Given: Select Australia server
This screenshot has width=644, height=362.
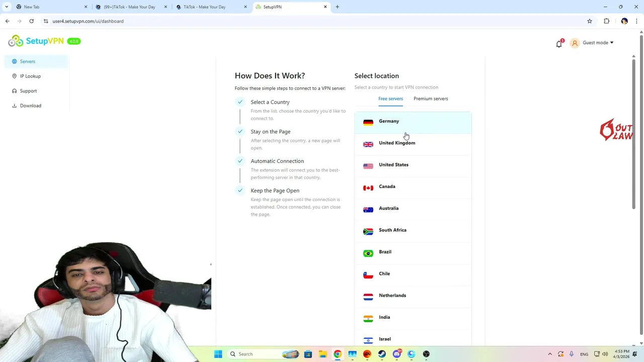Looking at the screenshot, I should (x=413, y=209).
